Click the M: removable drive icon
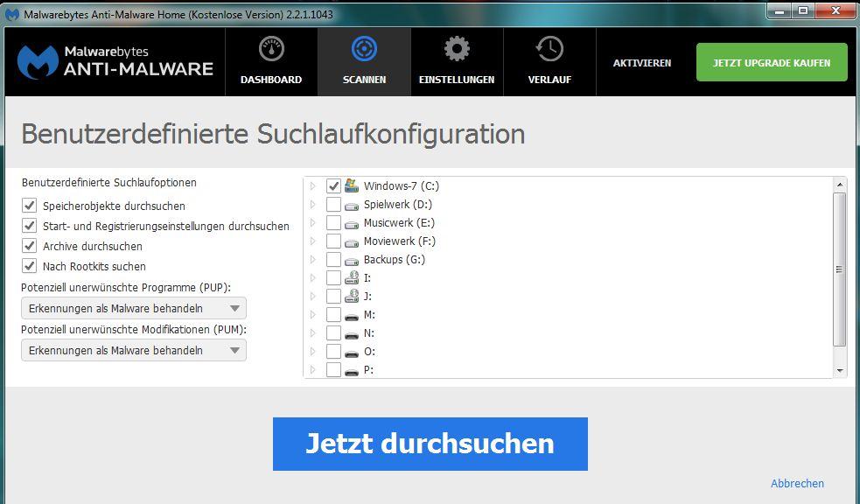860x504 pixels. (x=352, y=317)
